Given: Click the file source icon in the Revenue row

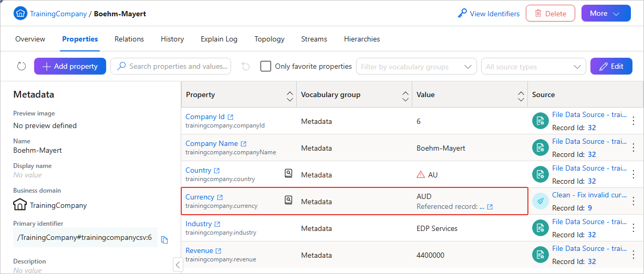Looking at the screenshot, I should [541, 255].
